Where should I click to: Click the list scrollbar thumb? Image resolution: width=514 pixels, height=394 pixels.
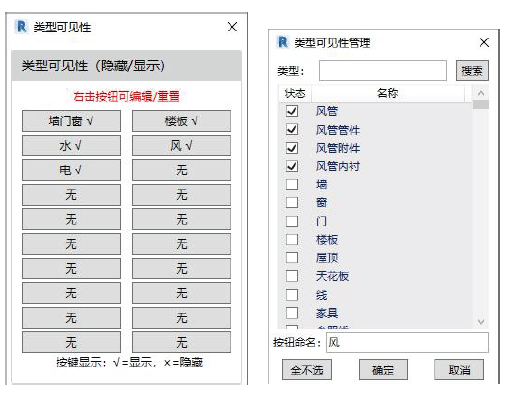[x=481, y=105]
